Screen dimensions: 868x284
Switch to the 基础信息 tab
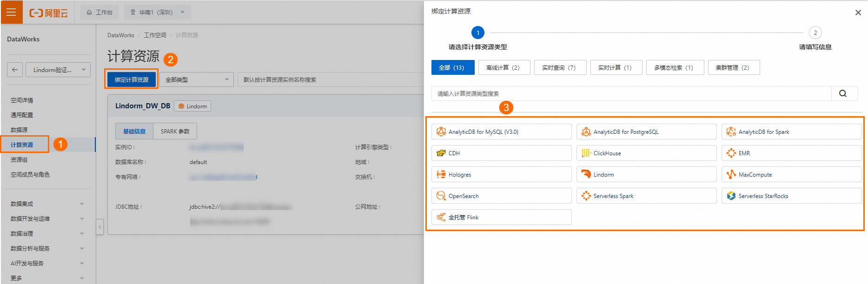[x=134, y=131]
